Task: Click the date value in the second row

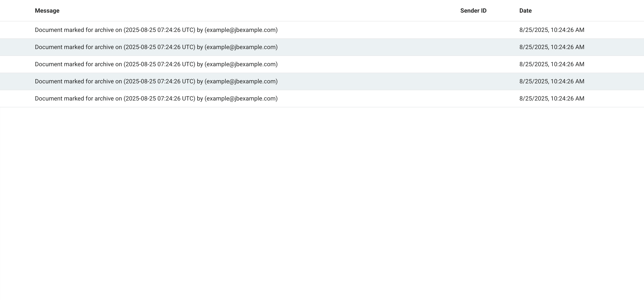Action: [x=552, y=47]
